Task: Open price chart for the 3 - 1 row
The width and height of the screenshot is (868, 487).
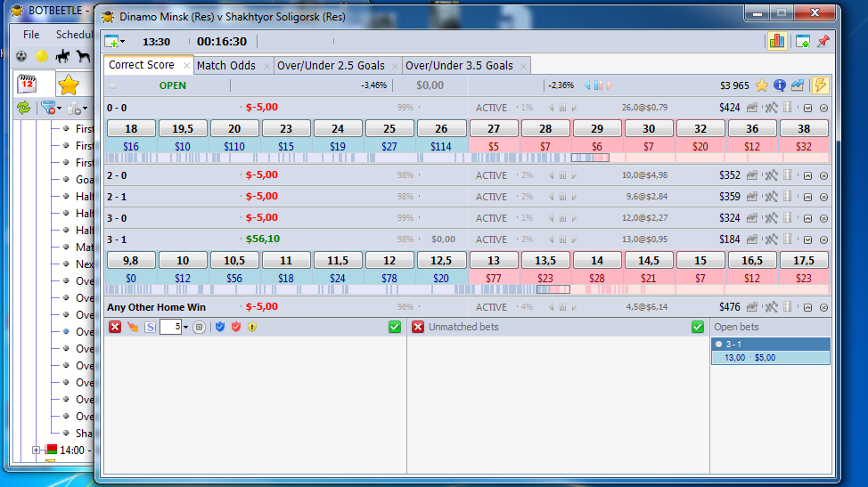Action: [x=752, y=239]
